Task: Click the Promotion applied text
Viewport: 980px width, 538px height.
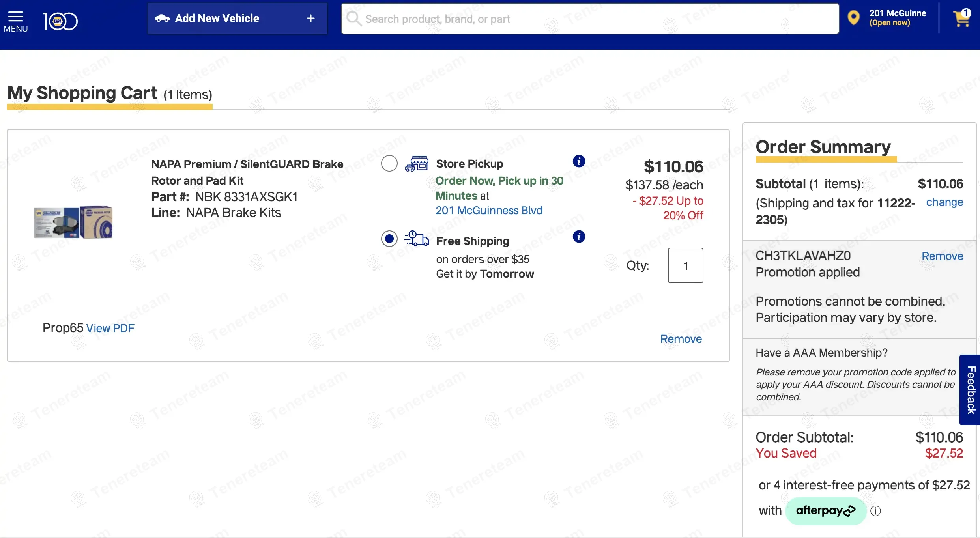Action: point(808,272)
